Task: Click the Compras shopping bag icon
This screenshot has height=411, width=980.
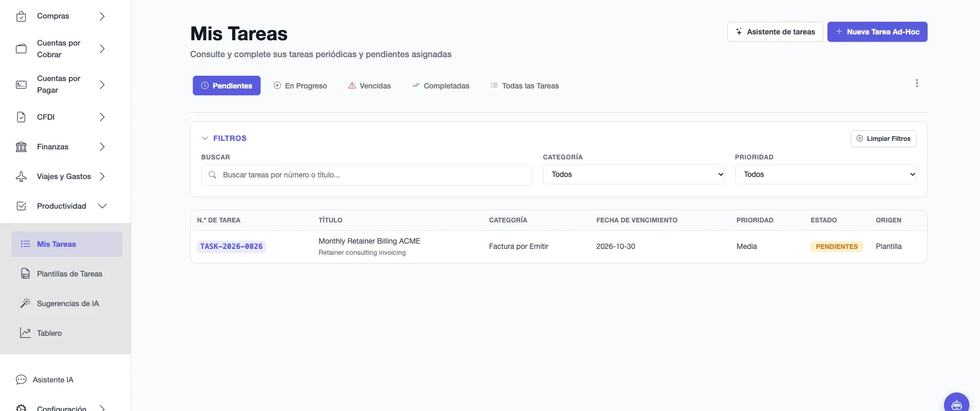Action: click(21, 16)
